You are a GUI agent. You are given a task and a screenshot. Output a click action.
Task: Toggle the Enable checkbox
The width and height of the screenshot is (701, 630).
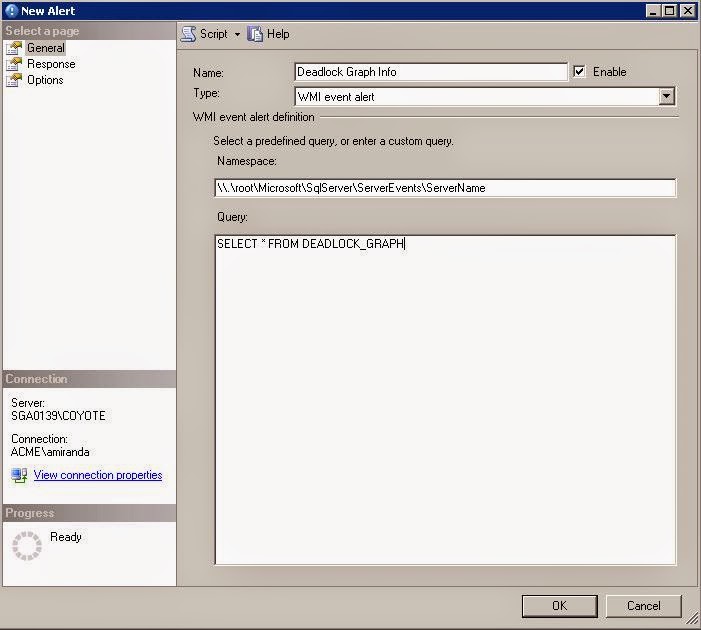point(579,72)
